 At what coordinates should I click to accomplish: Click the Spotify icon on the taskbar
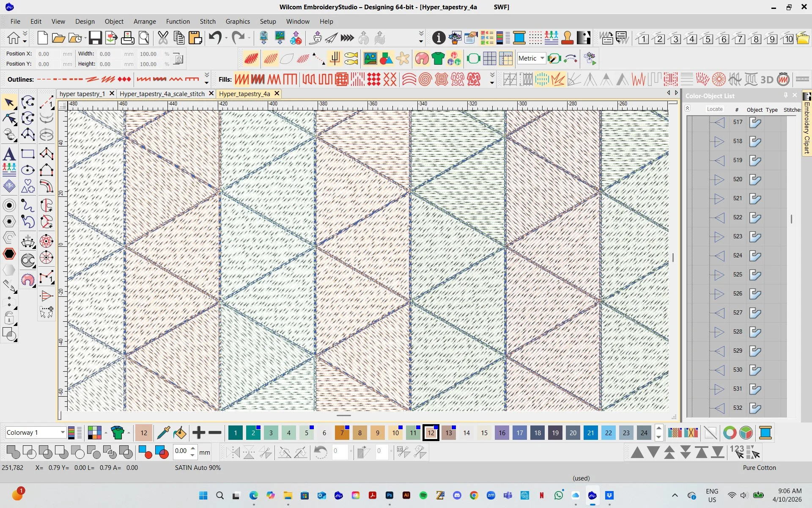[x=423, y=495]
